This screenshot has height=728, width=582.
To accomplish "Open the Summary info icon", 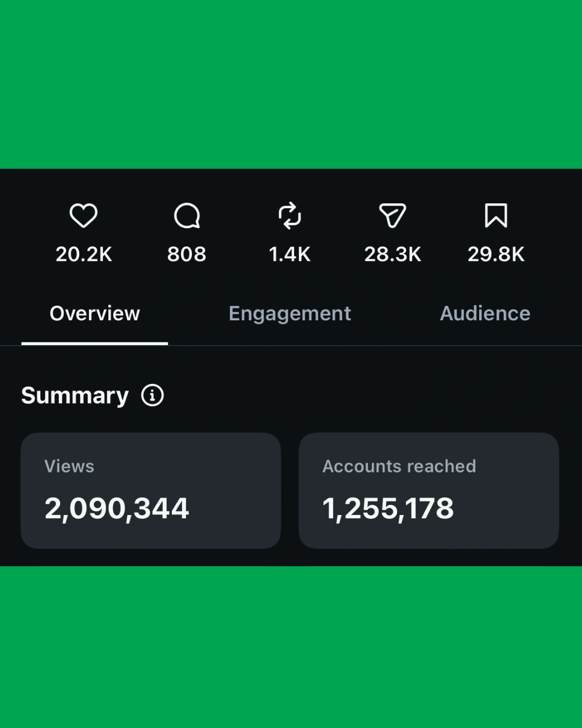I will tap(153, 395).
